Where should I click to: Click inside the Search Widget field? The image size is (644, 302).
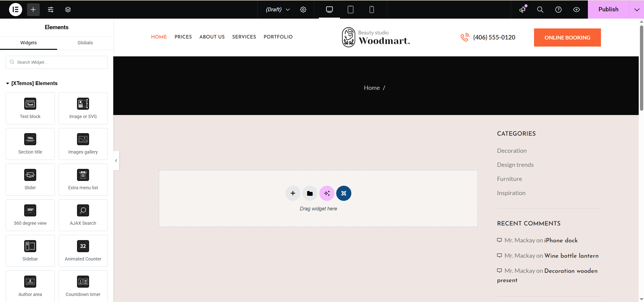(56, 62)
